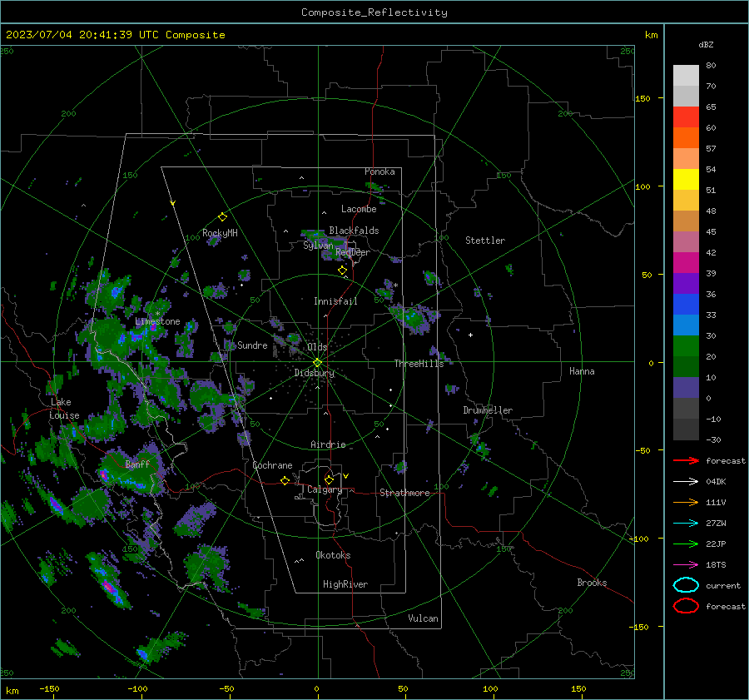The height and width of the screenshot is (700, 749).
Task: Select the 80 dBZ color swatch
Action: 686,75
